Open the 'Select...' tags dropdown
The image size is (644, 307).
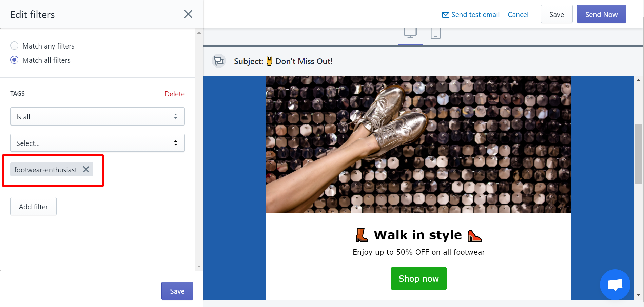pos(97,143)
